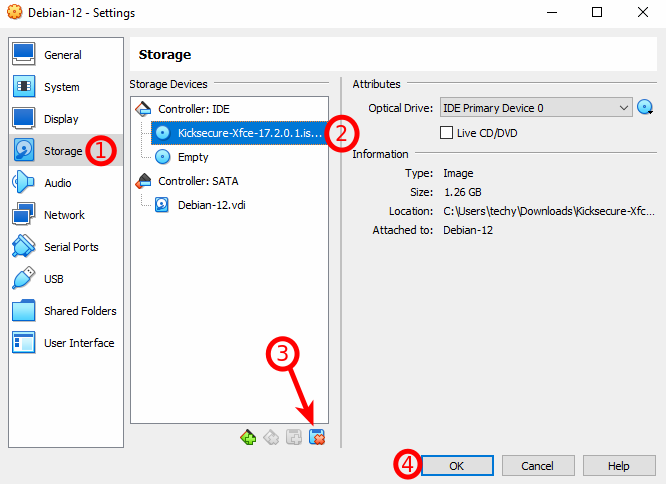Open the Optical Drive dropdown

(535, 108)
